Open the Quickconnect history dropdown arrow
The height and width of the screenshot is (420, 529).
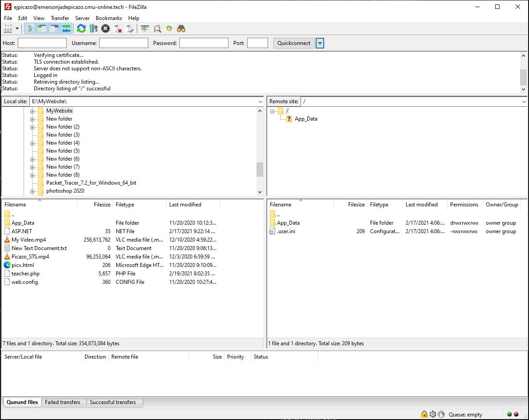coord(320,43)
